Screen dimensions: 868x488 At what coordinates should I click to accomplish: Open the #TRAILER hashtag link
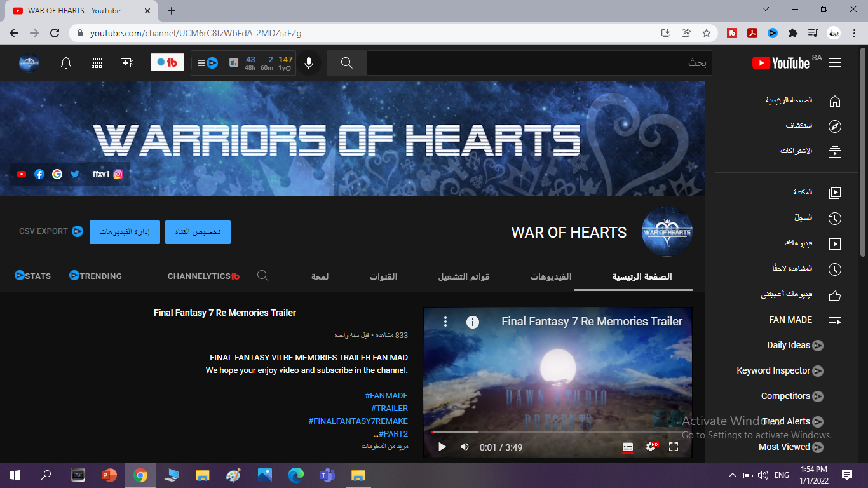coord(390,408)
